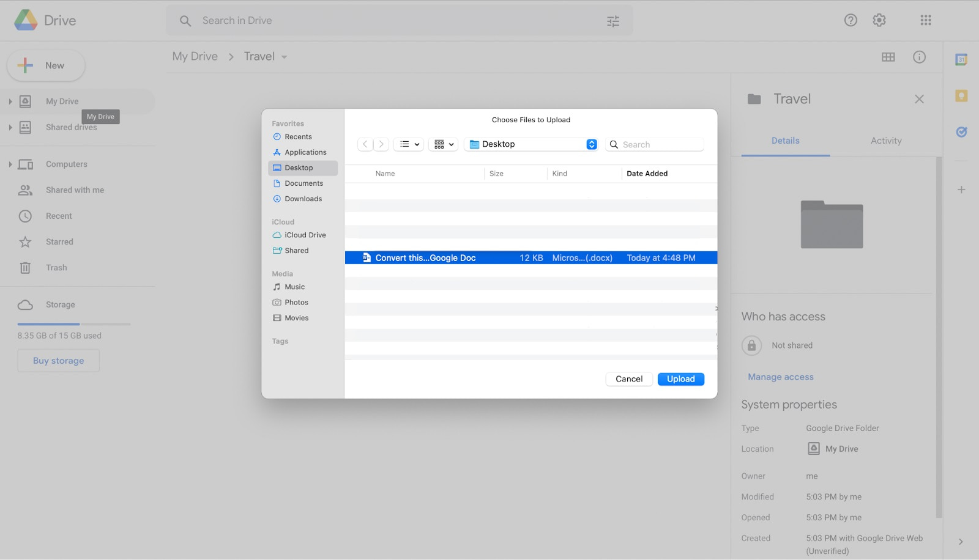
Task: Hide side panel chevron at bottom right
Action: pos(961,542)
